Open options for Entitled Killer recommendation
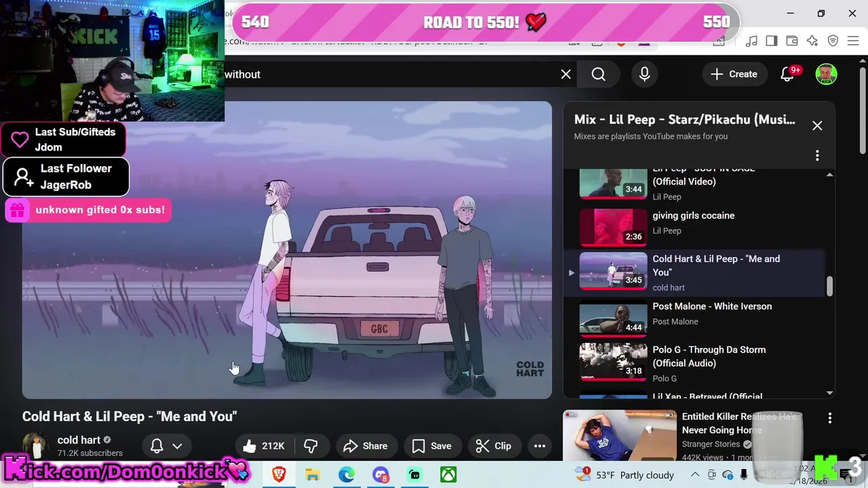 (x=829, y=419)
